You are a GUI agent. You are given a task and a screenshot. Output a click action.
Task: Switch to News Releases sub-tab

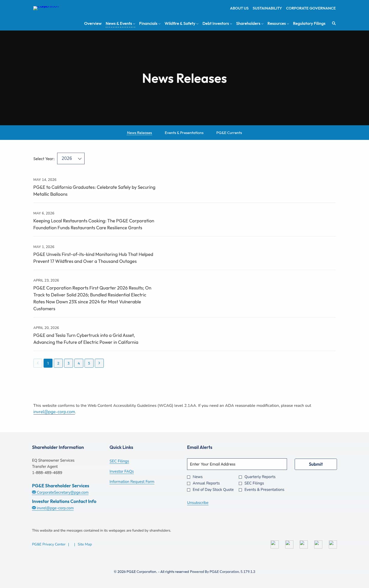tap(139, 133)
